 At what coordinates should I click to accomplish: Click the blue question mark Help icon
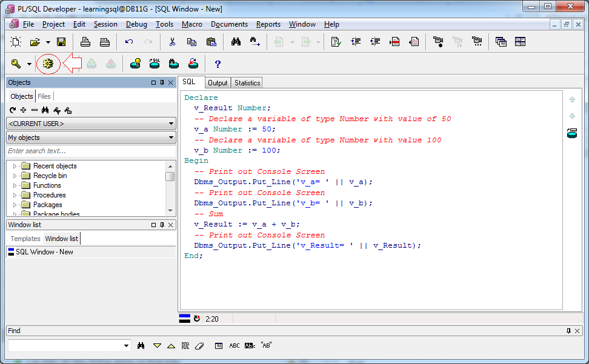click(x=218, y=64)
